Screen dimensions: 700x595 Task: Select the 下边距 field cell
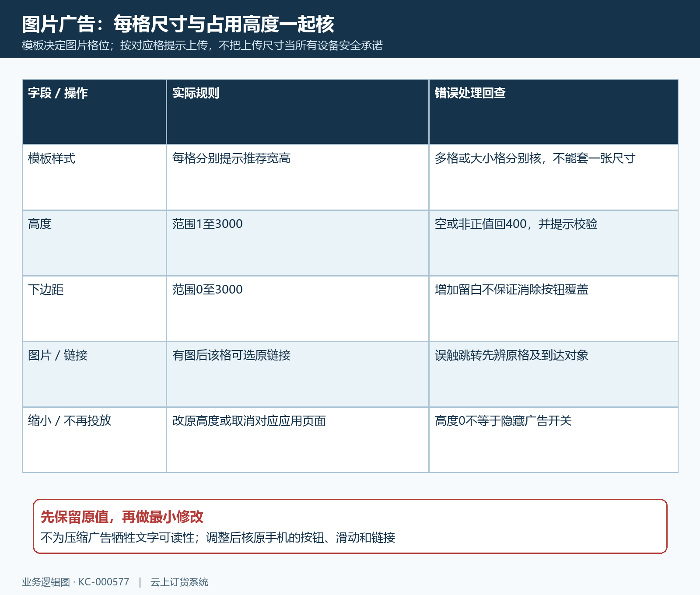click(94, 308)
